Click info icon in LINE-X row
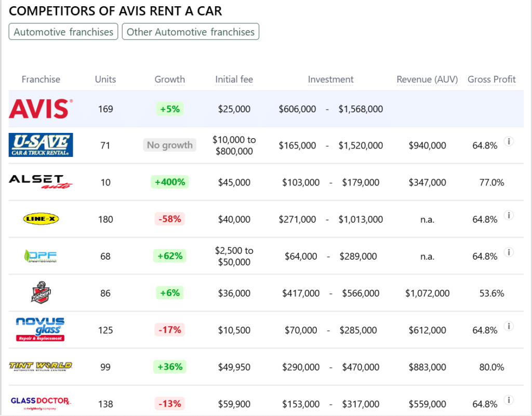This screenshot has height=416, width=532. 509,216
